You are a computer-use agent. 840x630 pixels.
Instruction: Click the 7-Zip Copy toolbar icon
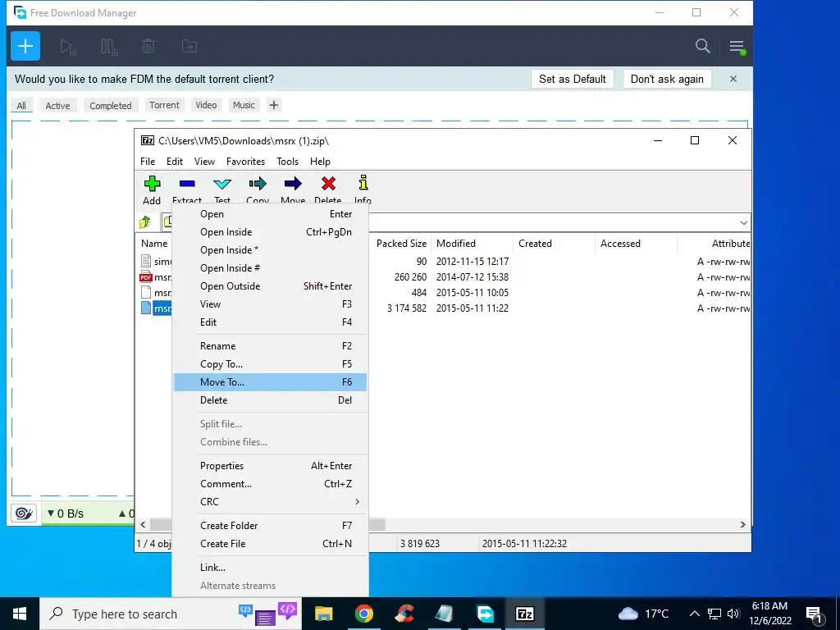[258, 189]
